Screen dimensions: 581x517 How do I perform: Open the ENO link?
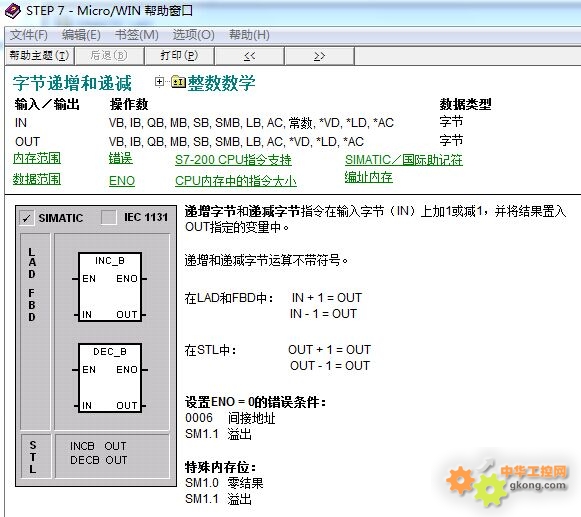[x=122, y=181]
